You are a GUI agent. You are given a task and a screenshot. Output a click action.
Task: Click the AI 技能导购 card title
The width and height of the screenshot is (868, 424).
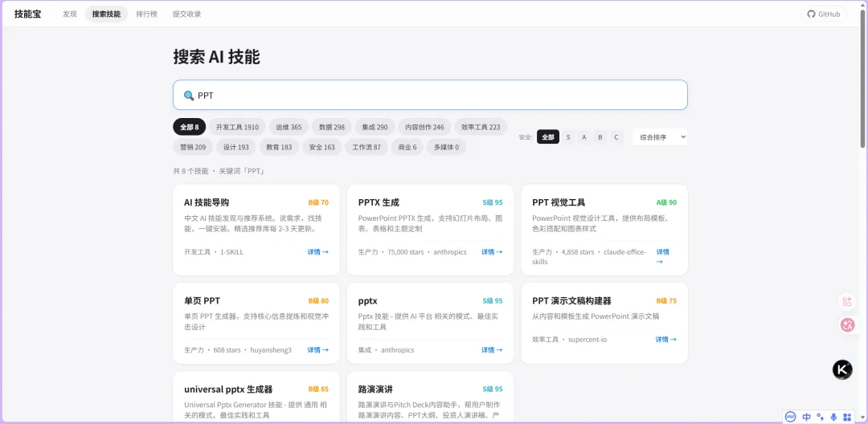click(207, 202)
